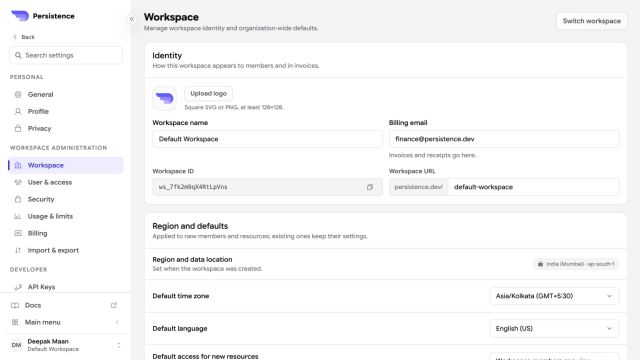Click the Privacy lock icon

[18, 129]
